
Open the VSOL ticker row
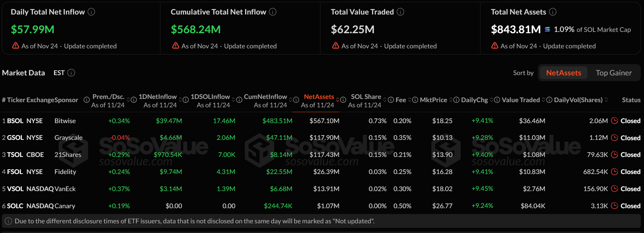click(15, 189)
